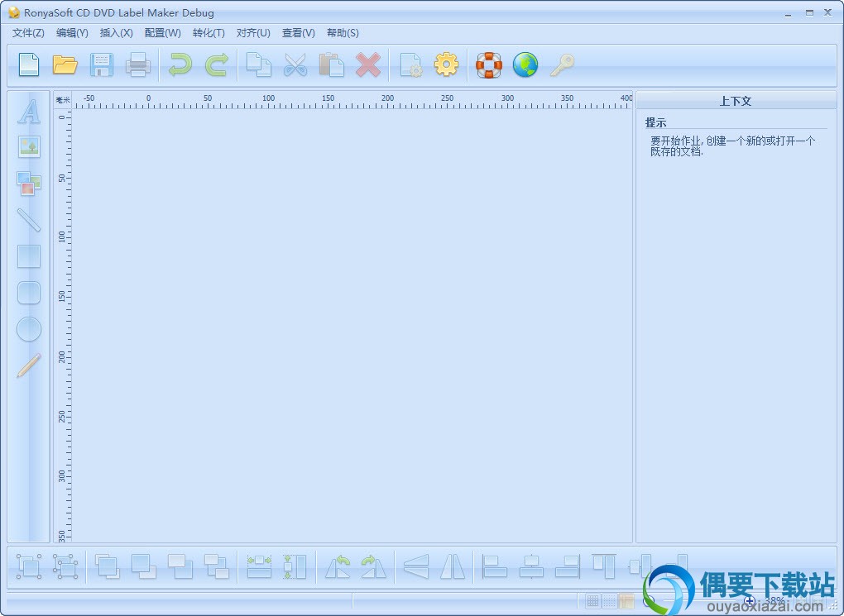Click the Align left edges icon

point(495,566)
